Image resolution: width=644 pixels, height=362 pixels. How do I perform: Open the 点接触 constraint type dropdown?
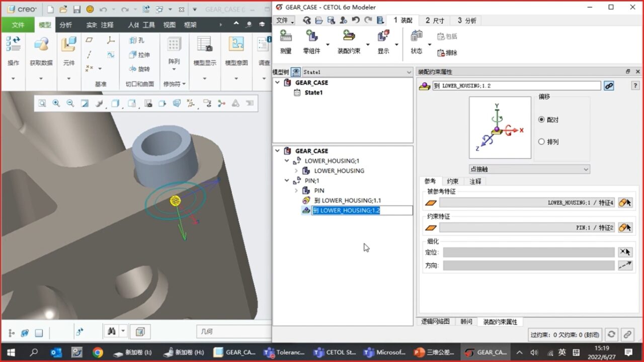coord(529,169)
